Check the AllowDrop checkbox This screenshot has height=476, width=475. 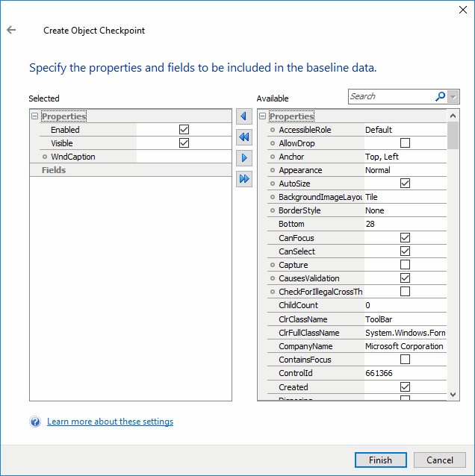(405, 143)
